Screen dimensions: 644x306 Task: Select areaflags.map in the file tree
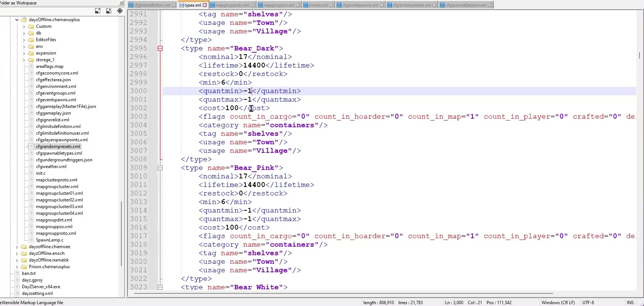tap(50, 66)
